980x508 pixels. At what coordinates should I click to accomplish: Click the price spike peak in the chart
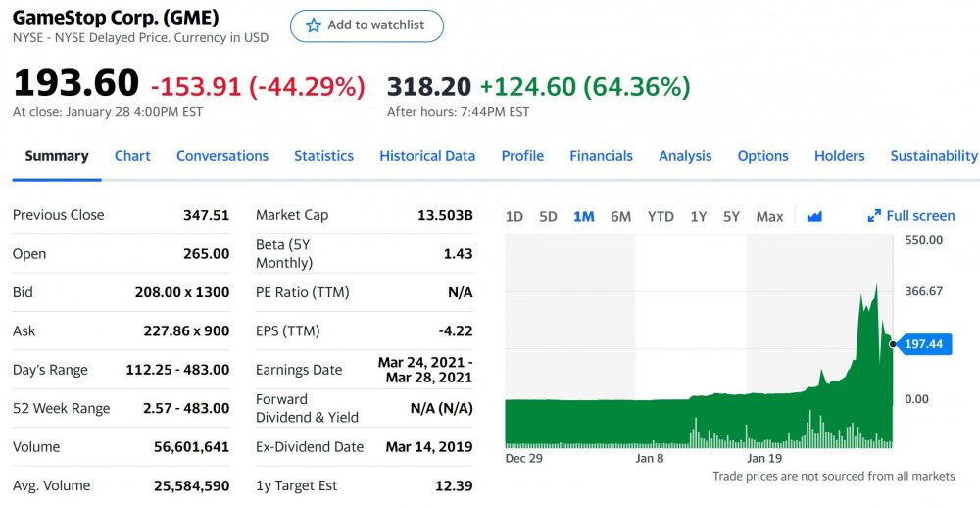877,286
